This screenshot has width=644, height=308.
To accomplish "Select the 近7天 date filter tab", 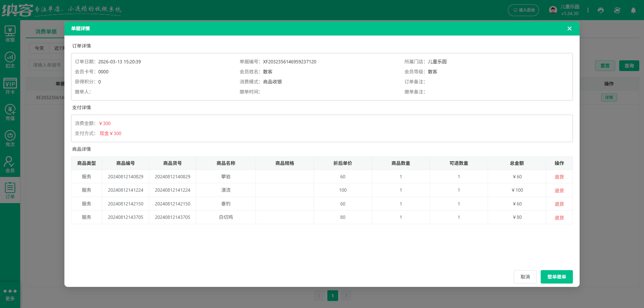I will point(59,48).
